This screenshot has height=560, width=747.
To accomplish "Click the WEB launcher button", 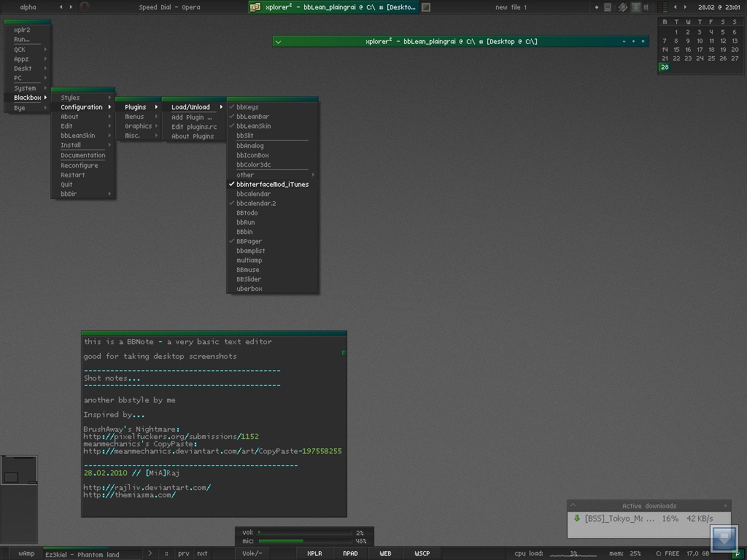I will [x=385, y=553].
